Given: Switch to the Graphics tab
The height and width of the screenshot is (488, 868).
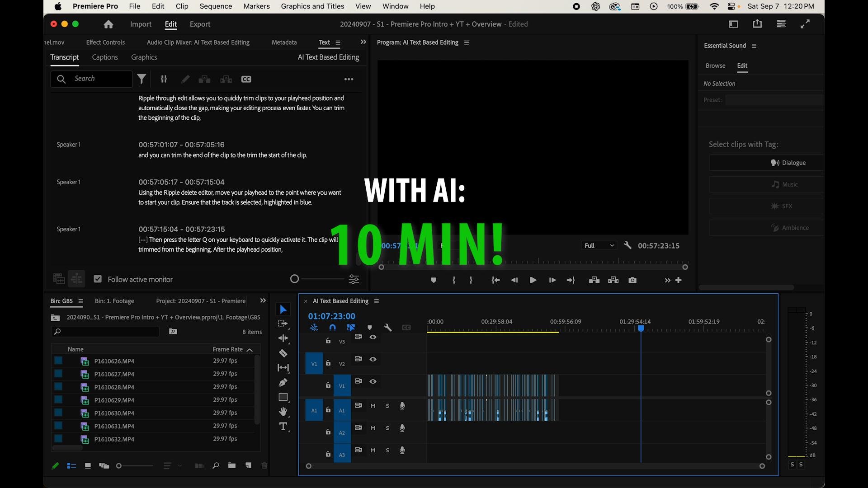Looking at the screenshot, I should point(144,57).
